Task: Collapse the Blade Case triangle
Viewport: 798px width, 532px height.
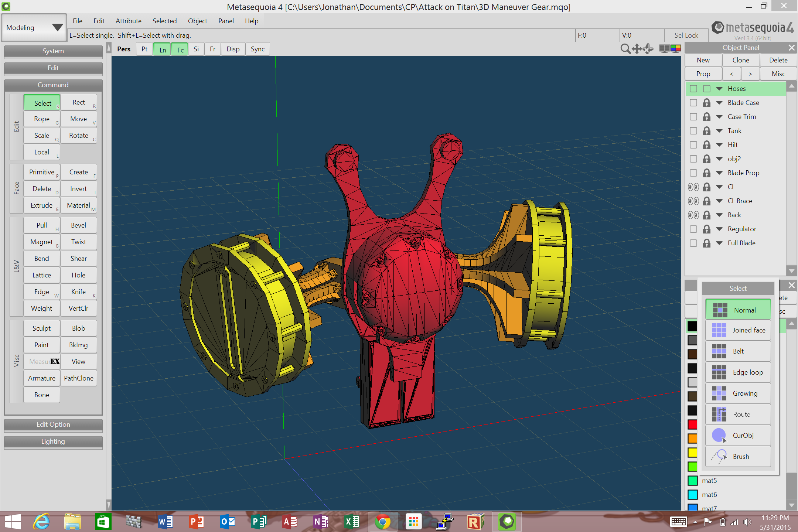Action: 719,103
